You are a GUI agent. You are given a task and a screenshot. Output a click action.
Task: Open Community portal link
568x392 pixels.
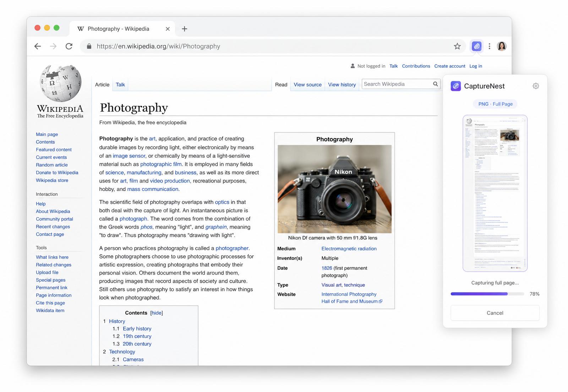(x=54, y=219)
